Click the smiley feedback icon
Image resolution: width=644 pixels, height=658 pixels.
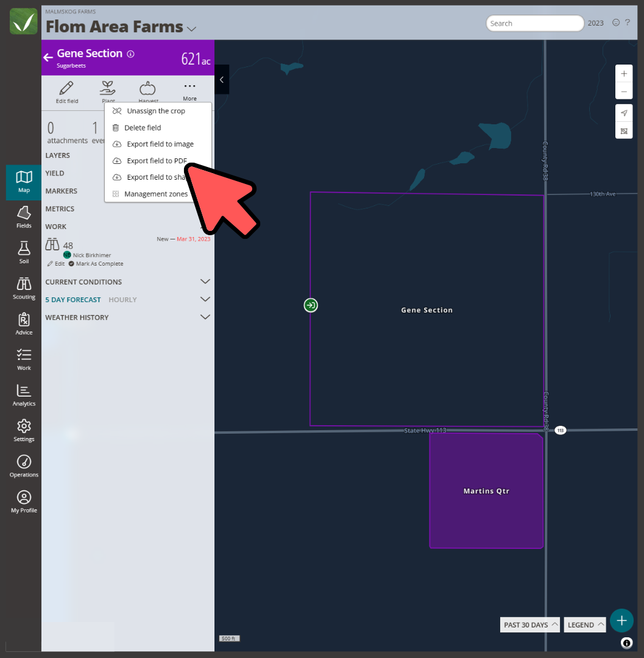pos(616,23)
